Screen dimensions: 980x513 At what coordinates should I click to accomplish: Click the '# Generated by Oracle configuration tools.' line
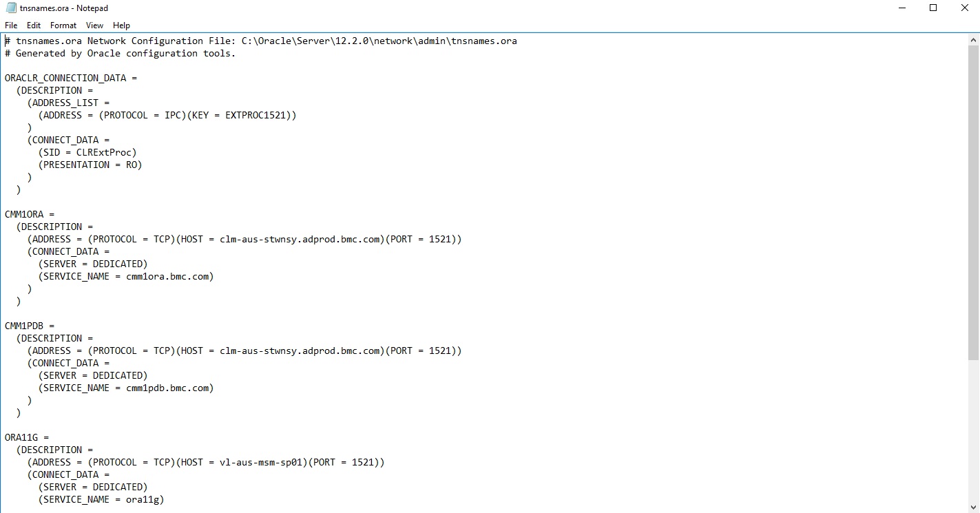pyautogui.click(x=120, y=53)
